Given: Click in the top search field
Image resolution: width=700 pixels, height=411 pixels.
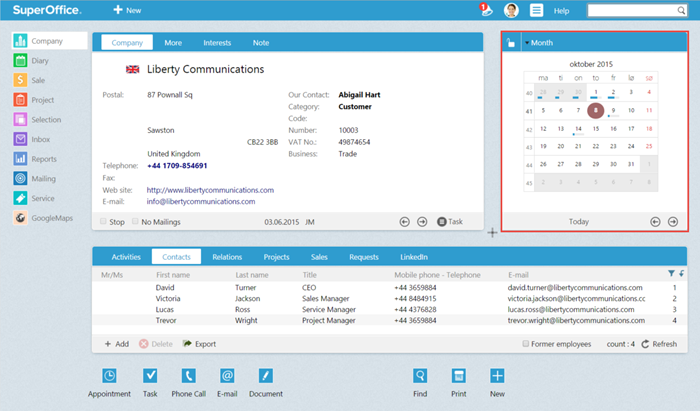Looking at the screenshot, I should (632, 10).
